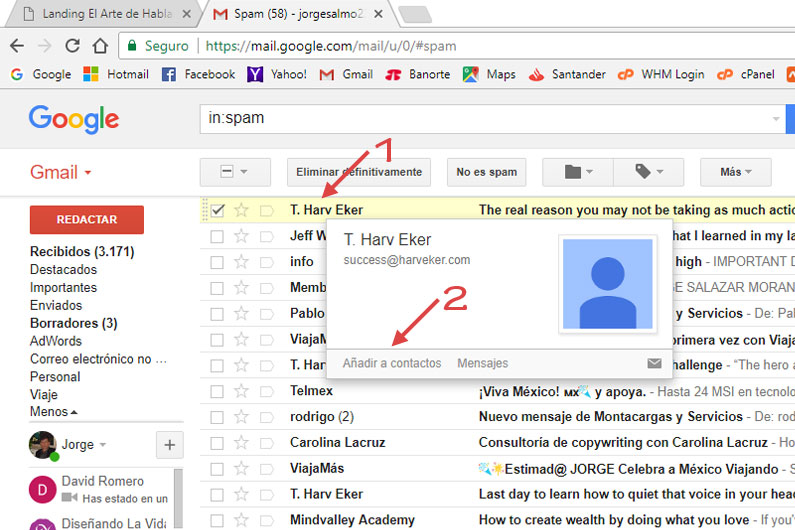Mark the rodrigo (2) email as important
The height and width of the screenshot is (530, 795).
coord(267,417)
